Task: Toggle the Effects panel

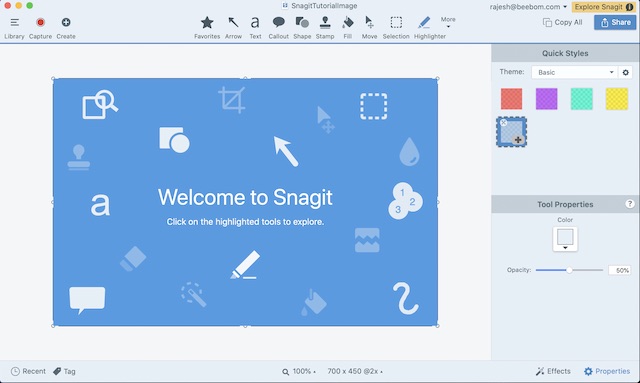Action: 553,371
